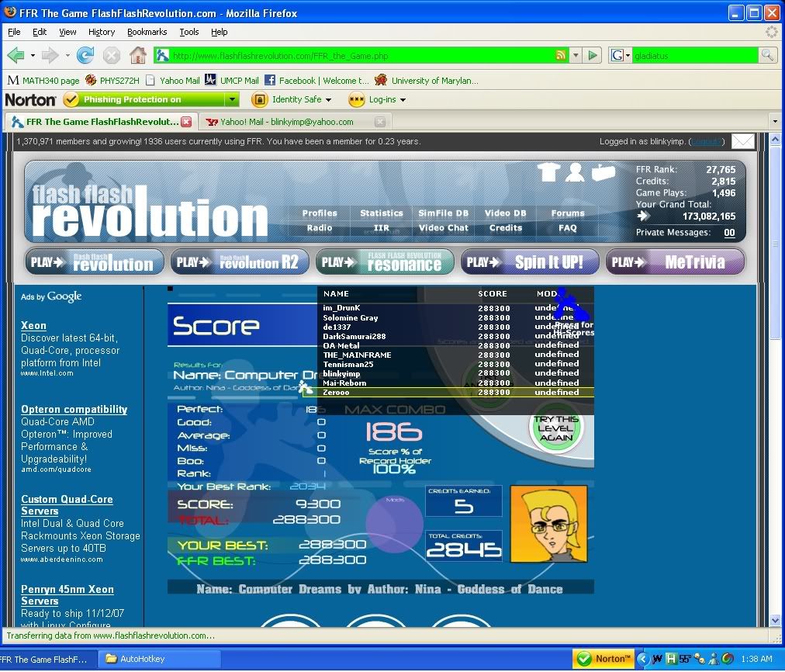The image size is (785, 672).
Task: Expand Norton Phishing Protection dropdown
Action: click(x=232, y=99)
